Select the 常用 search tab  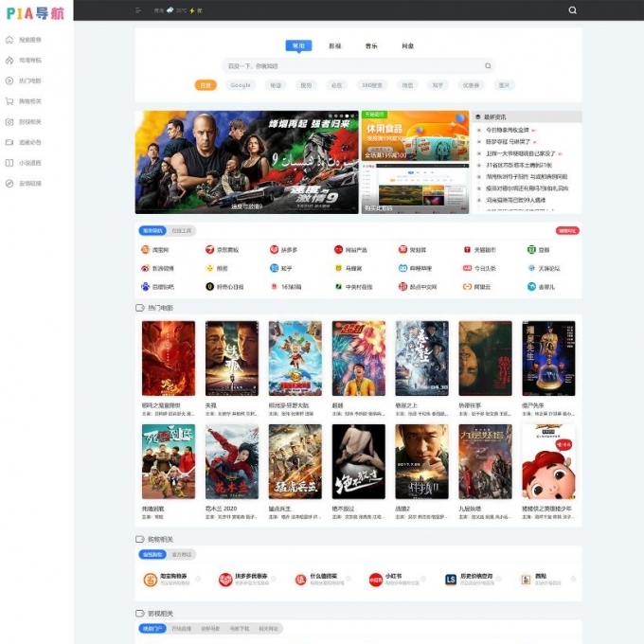click(298, 45)
